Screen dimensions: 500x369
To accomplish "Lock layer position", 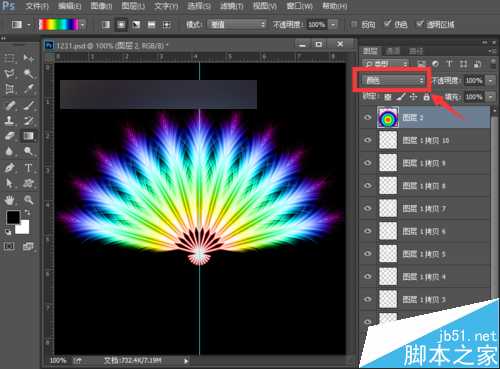I will (x=414, y=97).
